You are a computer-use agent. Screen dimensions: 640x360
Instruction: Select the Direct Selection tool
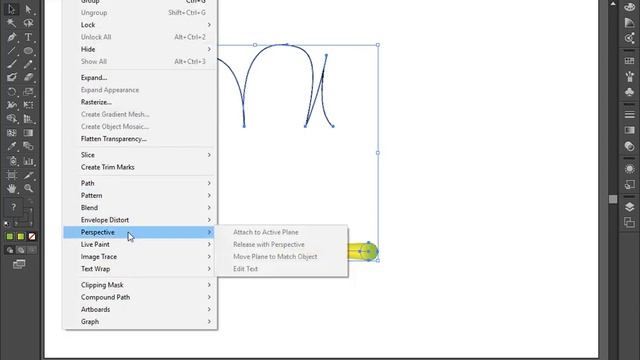click(x=28, y=9)
